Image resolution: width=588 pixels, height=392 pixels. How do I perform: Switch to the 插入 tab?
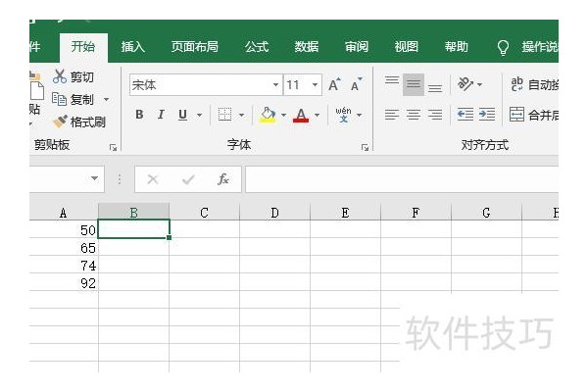pos(132,47)
